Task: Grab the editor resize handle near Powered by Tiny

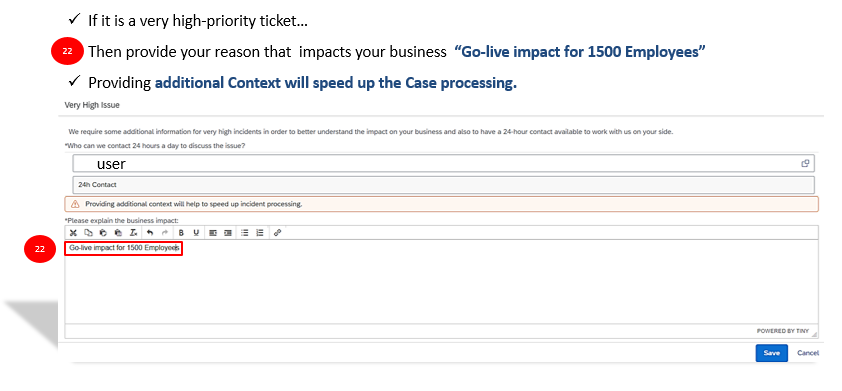Action: [815, 334]
